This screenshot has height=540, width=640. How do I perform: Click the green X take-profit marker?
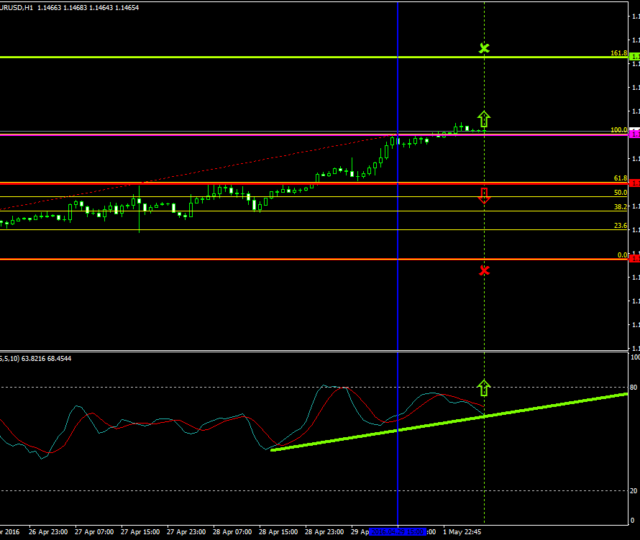(x=484, y=48)
